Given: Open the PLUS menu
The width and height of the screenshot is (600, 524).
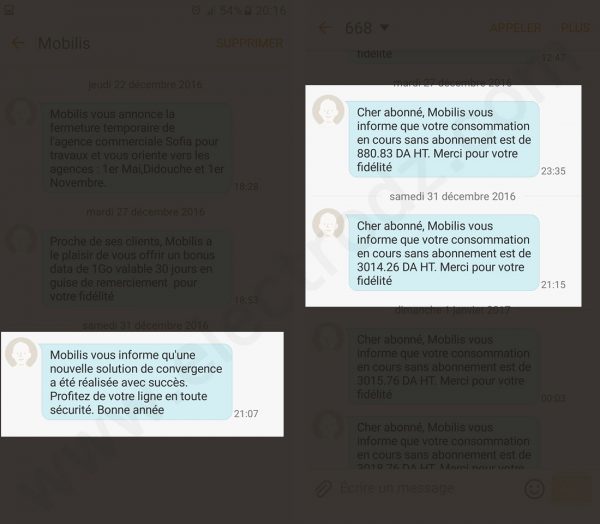Looking at the screenshot, I should click(575, 28).
